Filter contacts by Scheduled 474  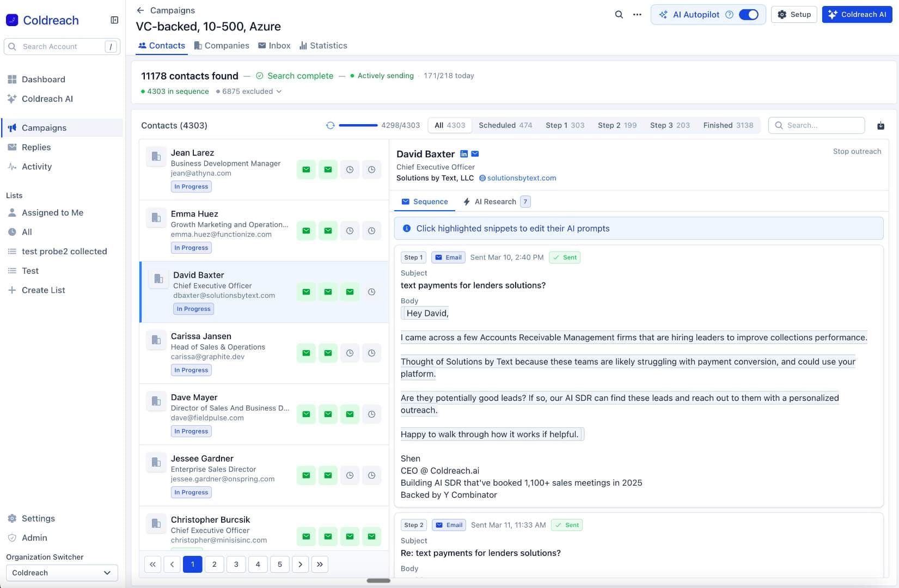tap(505, 125)
